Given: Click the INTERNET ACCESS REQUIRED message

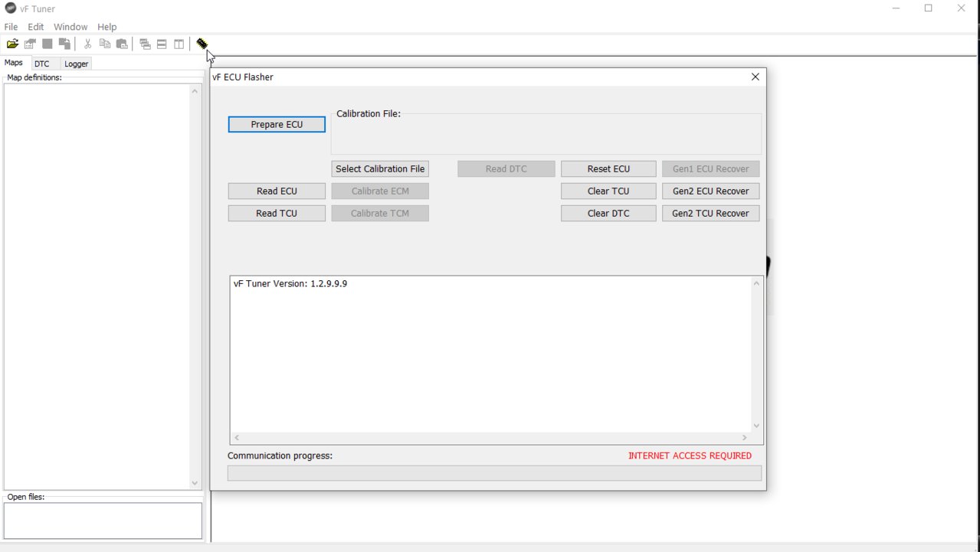Looking at the screenshot, I should coord(690,456).
